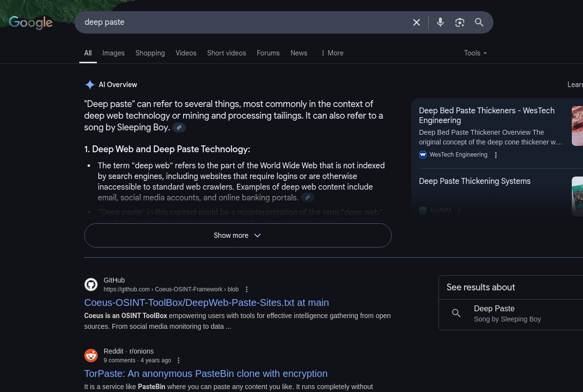Switch to the News tab
Screen dimensions: 583x392
point(299,53)
